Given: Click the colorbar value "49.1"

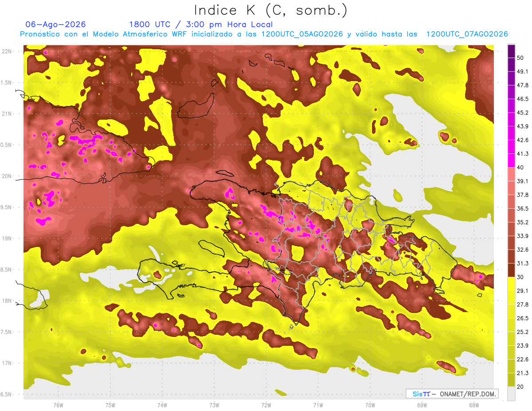Looking at the screenshot, I should tap(522, 71).
